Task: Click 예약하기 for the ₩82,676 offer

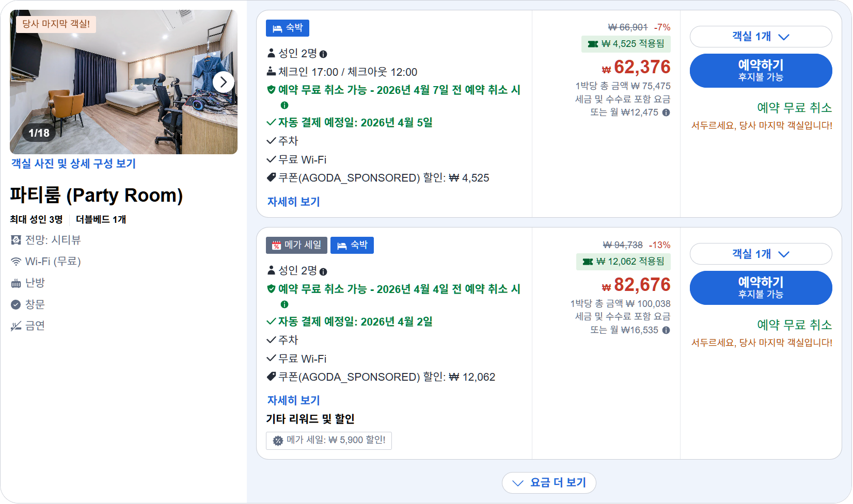Action: [x=760, y=288]
